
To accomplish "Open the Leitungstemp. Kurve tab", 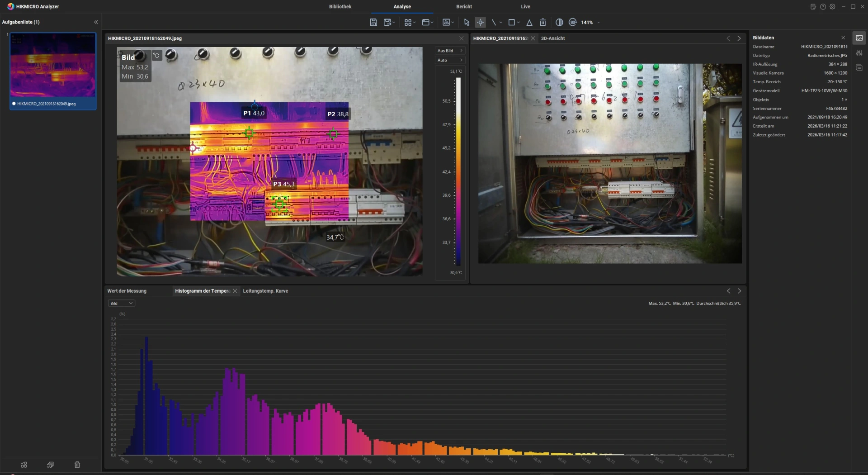I will (x=265, y=291).
